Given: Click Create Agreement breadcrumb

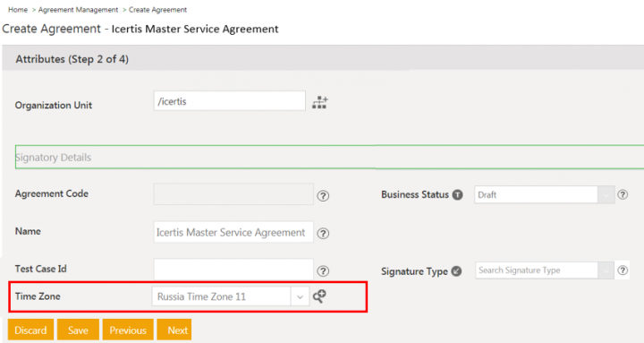Looking at the screenshot, I should pyautogui.click(x=157, y=10).
